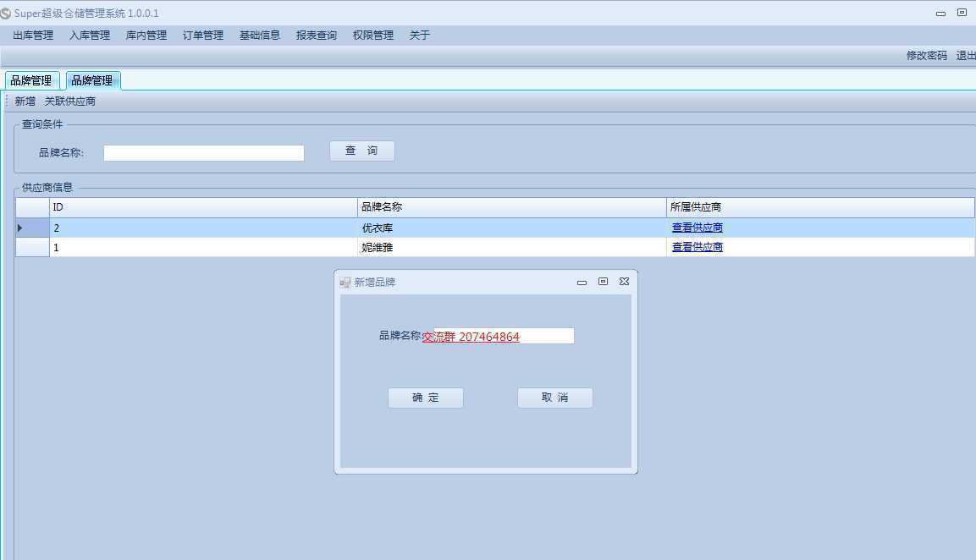Close the 新增品牌 dialog

pyautogui.click(x=625, y=282)
